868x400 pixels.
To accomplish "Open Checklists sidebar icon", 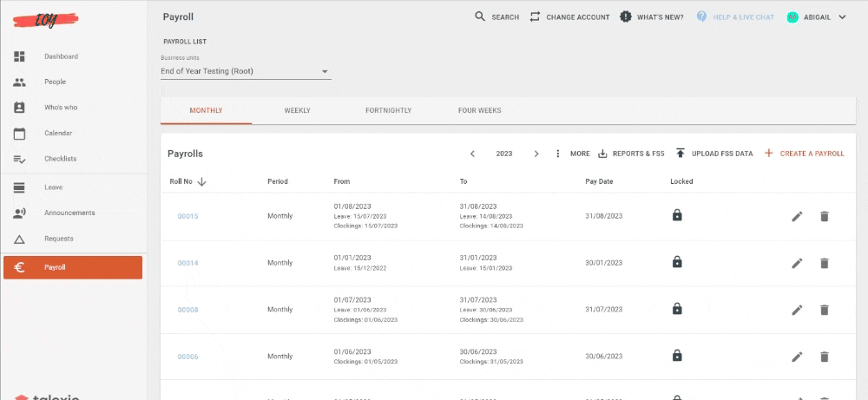I will 19,159.
